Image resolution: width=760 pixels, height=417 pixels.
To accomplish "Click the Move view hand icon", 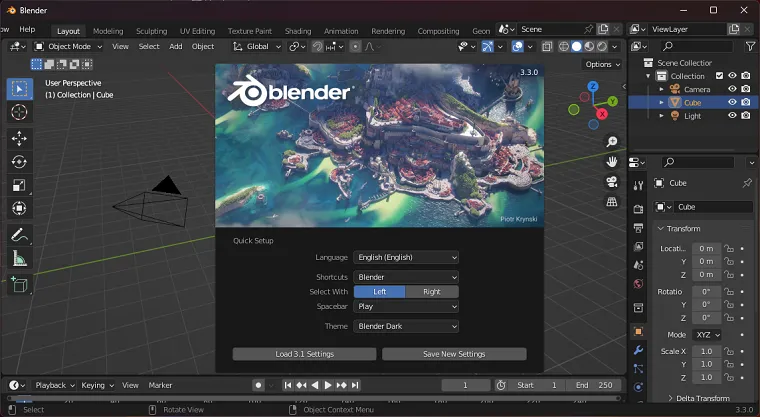I will [x=612, y=161].
